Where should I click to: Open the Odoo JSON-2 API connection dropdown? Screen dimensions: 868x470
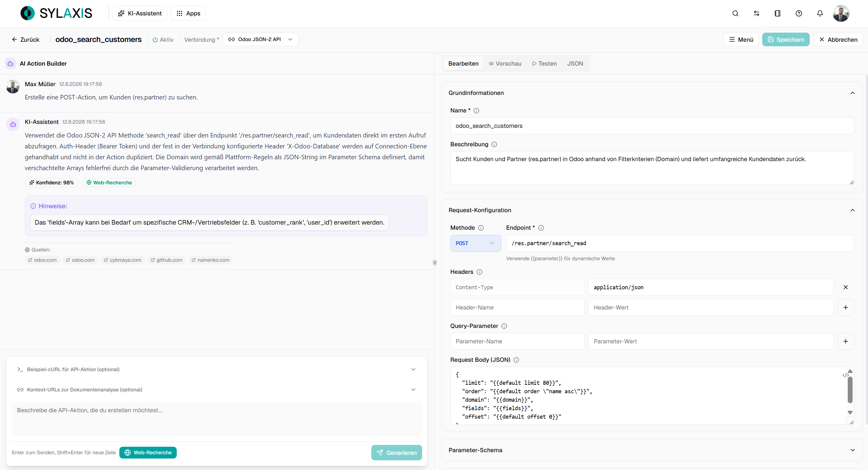(260, 40)
